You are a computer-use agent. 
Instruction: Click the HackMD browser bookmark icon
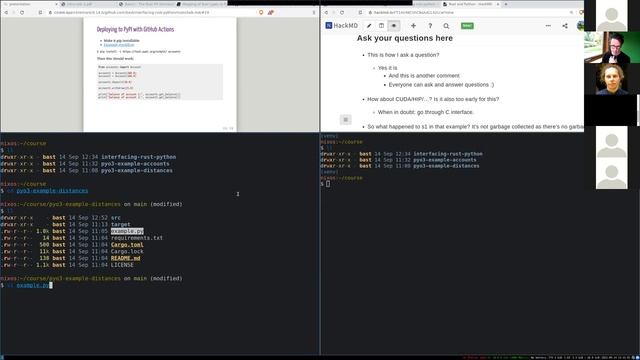[360, 13]
